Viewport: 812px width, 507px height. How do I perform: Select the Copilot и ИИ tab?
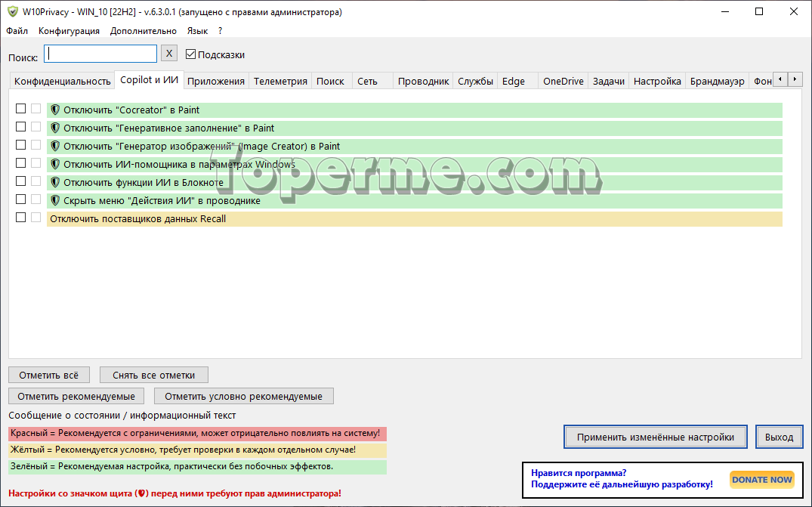tap(149, 80)
